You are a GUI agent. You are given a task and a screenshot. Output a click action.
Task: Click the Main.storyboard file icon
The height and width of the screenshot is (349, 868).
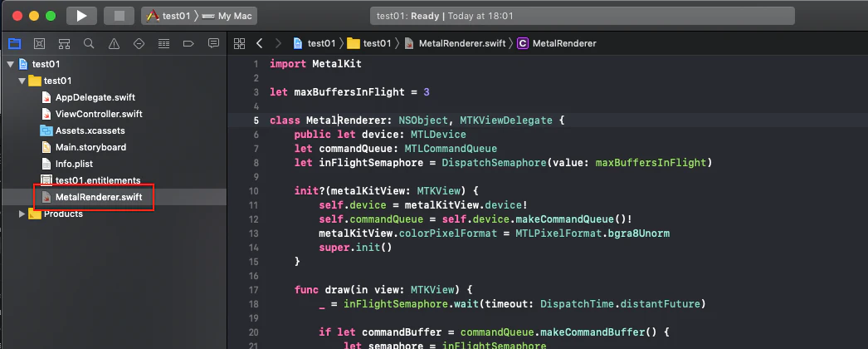(x=46, y=147)
